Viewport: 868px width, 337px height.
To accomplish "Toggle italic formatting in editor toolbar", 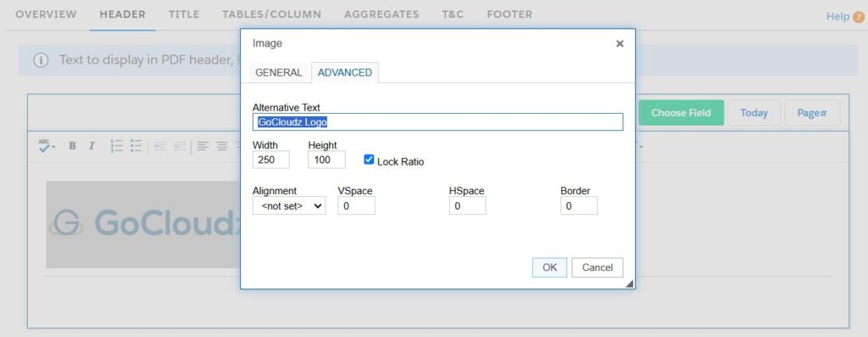I will [x=92, y=146].
